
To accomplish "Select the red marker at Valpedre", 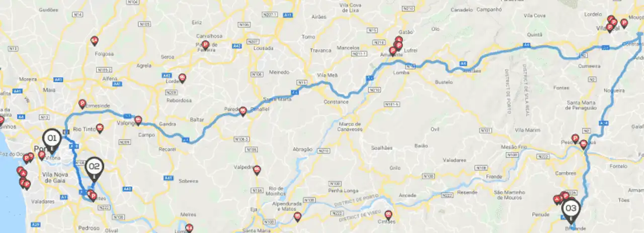I will [257, 170].
